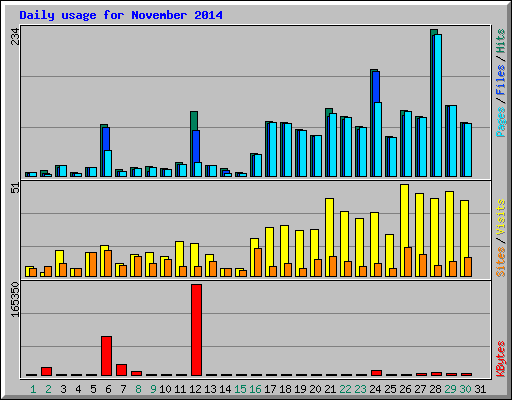Viewport: 512px width, 400px height.
Task: Click the 51 visits axis value
Action: [x=15, y=188]
